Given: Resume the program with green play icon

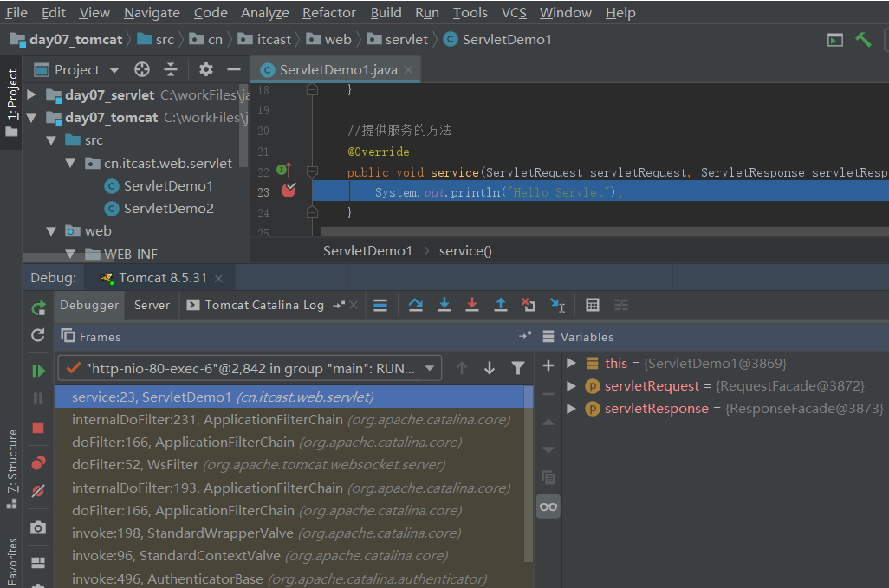Looking at the screenshot, I should pyautogui.click(x=38, y=371).
